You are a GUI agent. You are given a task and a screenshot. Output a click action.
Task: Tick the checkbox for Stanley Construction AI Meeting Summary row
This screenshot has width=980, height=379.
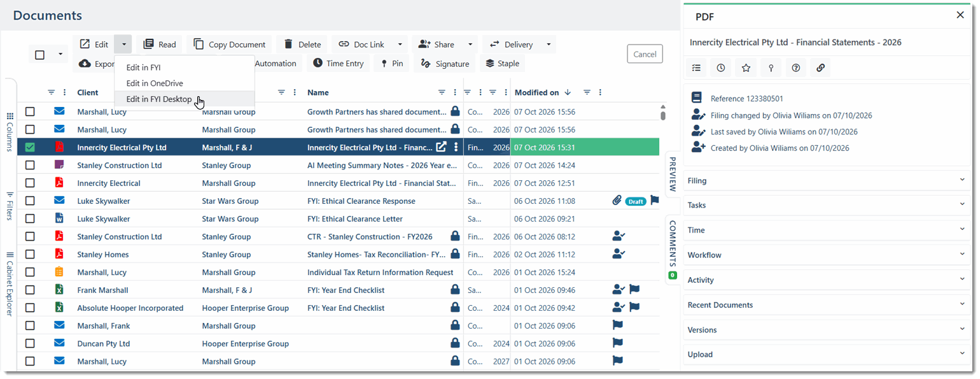30,165
